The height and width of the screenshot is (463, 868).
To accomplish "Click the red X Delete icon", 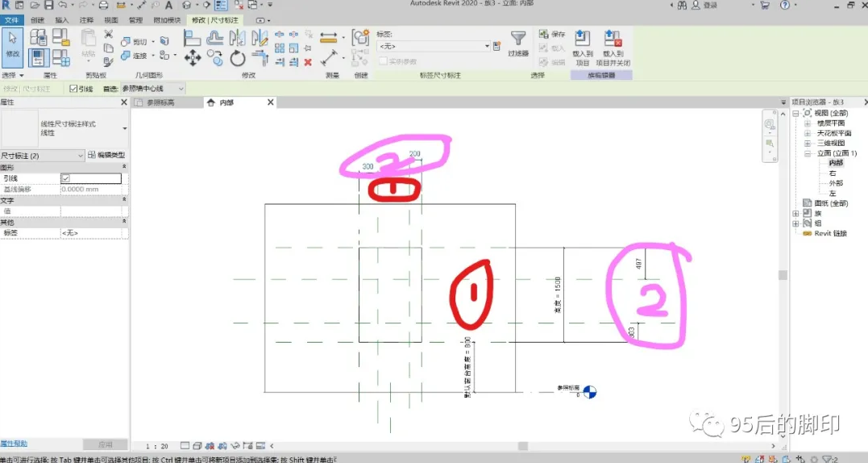I will coord(308,62).
